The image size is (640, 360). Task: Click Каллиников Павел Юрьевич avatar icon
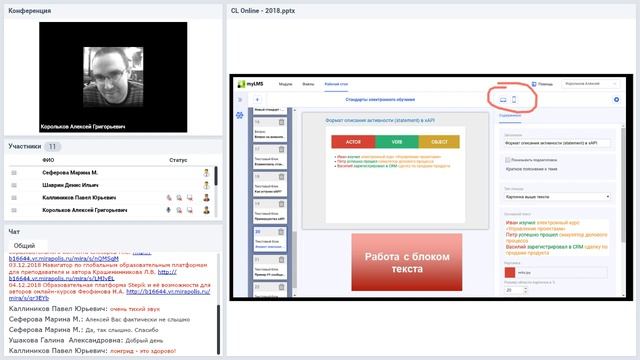click(207, 198)
